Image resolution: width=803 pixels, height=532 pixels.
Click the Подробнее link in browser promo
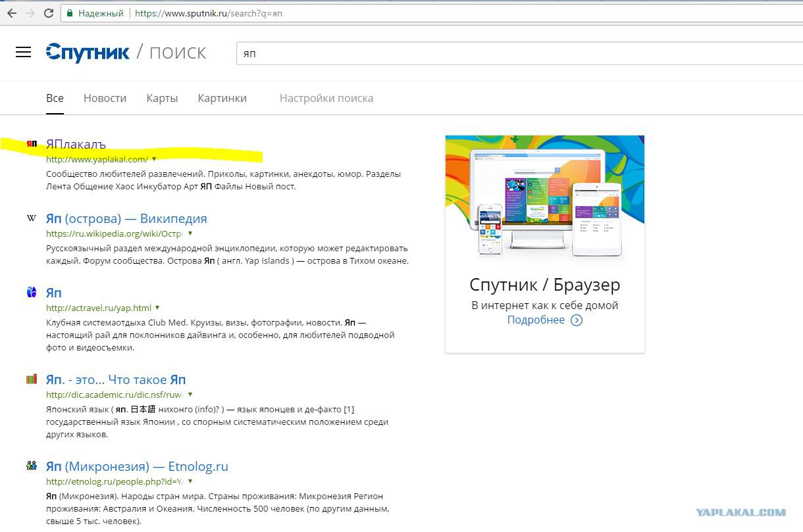coord(536,320)
